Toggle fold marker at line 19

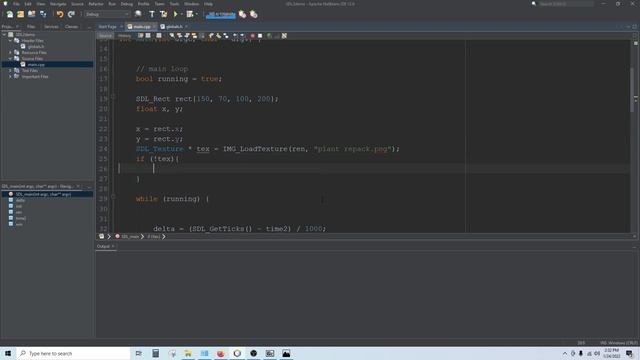[x=113, y=97]
